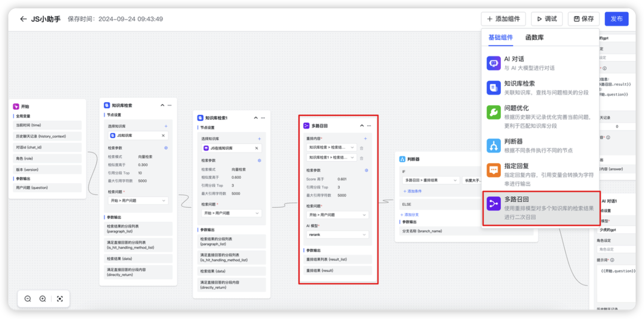Screen dimensions: 644x319
Task: Click the 调试 button
Action: pos(546,19)
